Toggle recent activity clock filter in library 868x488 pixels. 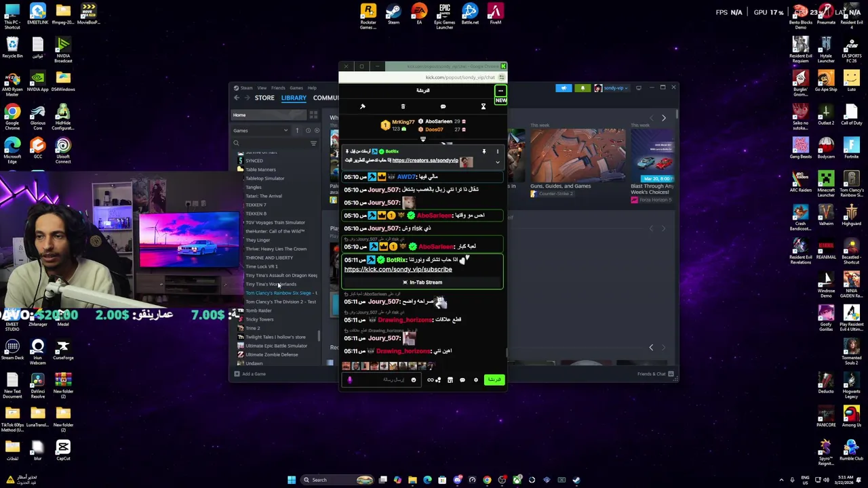click(308, 131)
